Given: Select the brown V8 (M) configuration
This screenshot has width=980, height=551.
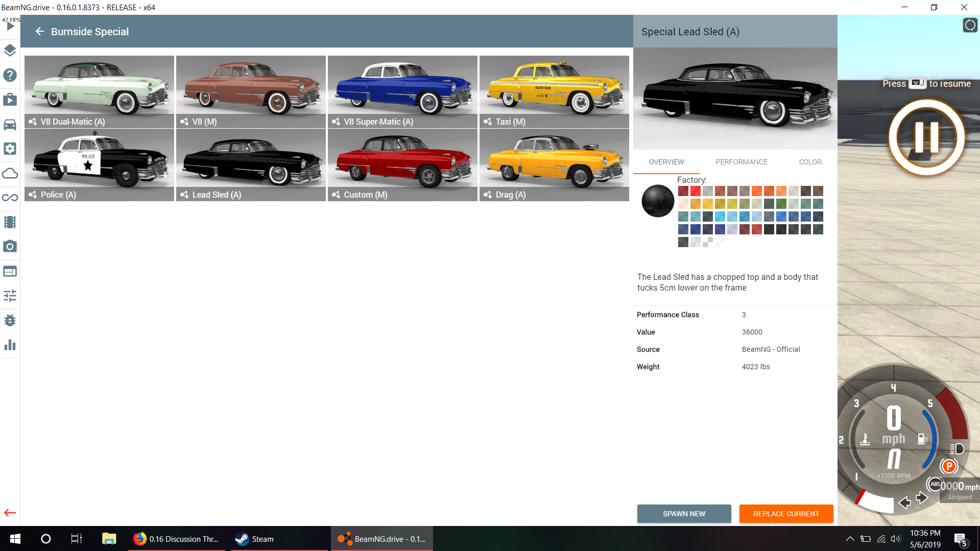Looking at the screenshot, I should click(251, 92).
